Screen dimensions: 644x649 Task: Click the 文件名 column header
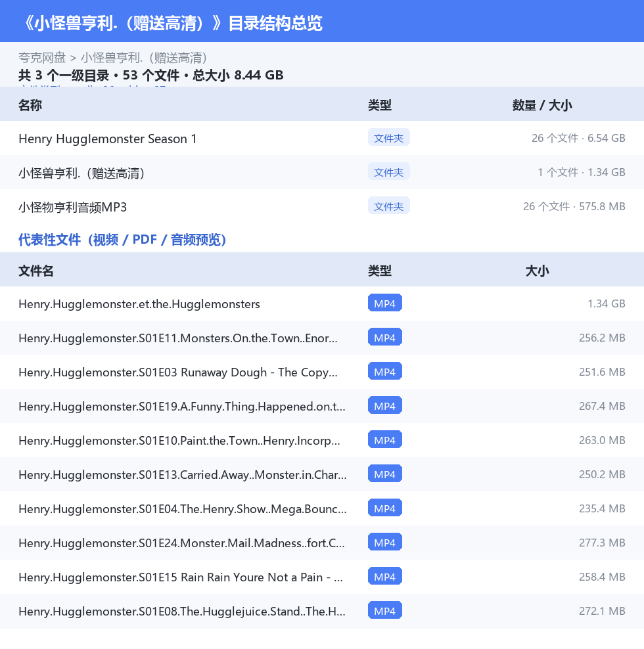pos(36,271)
